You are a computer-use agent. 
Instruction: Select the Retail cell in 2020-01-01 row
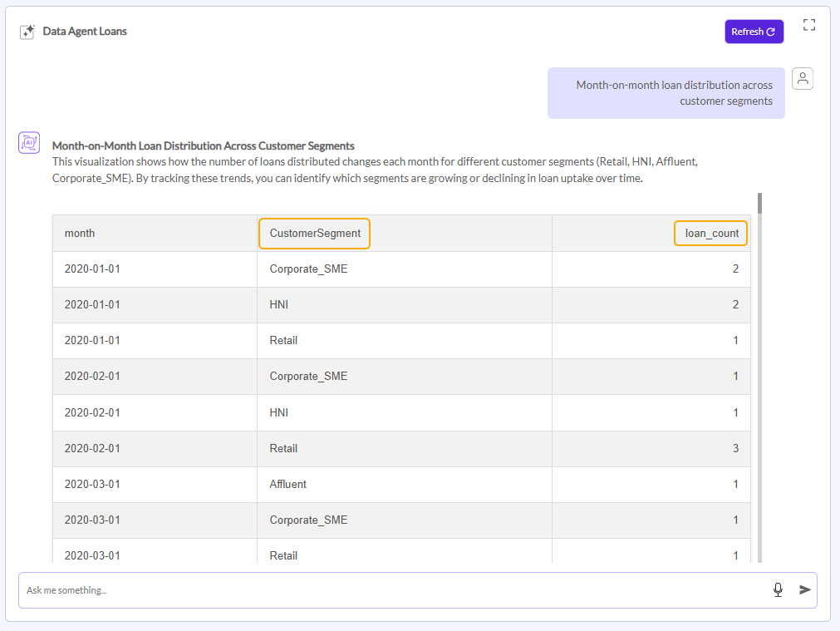pos(283,340)
